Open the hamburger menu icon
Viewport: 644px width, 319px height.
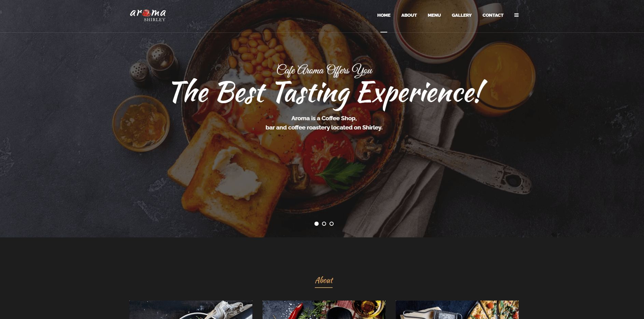point(516,15)
